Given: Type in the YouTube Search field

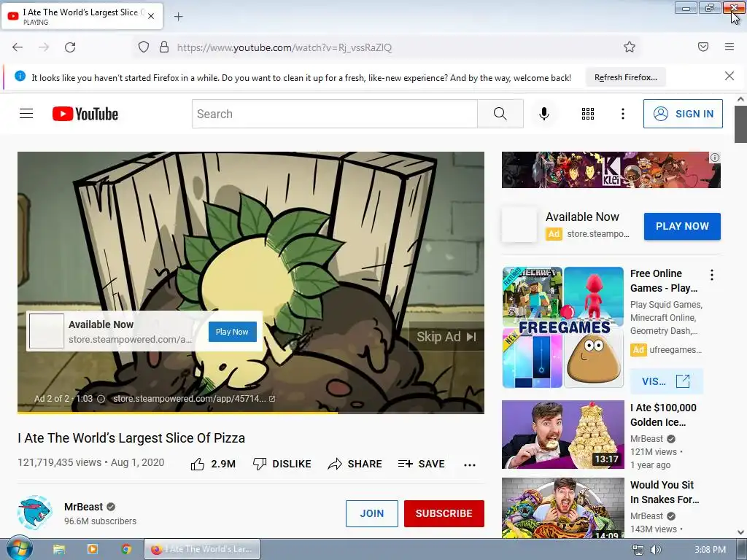Looking at the screenshot, I should [x=334, y=114].
